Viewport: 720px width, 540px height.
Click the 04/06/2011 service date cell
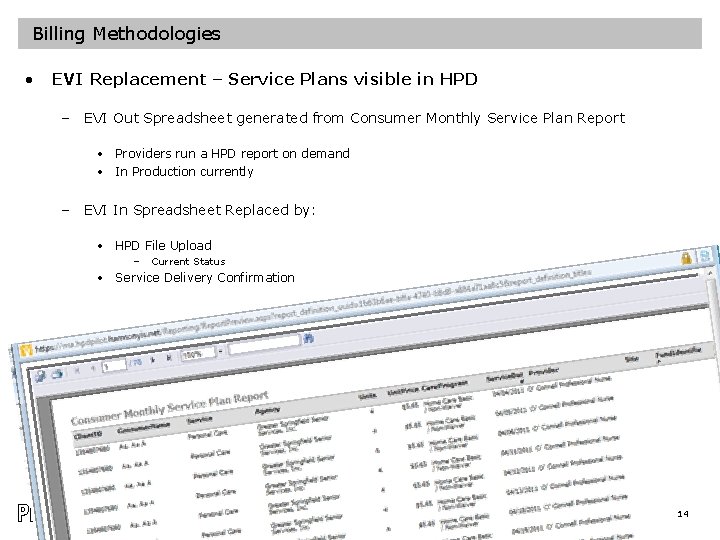pos(514,433)
